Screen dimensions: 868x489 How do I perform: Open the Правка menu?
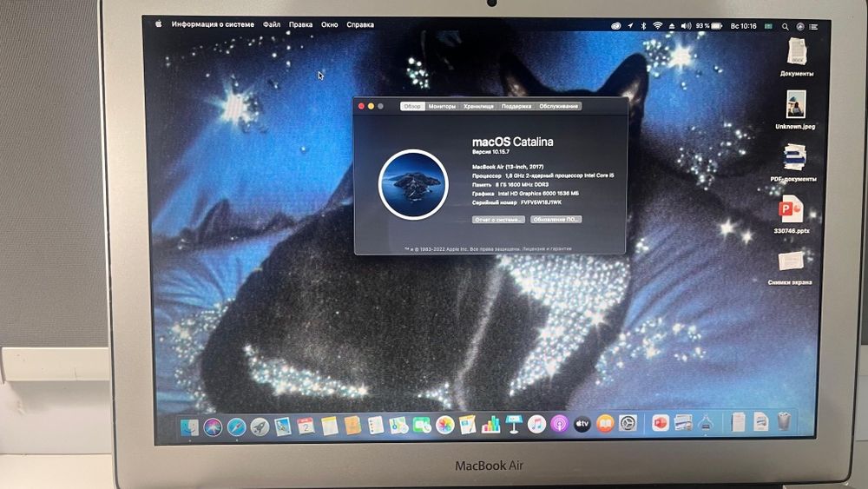(x=300, y=24)
